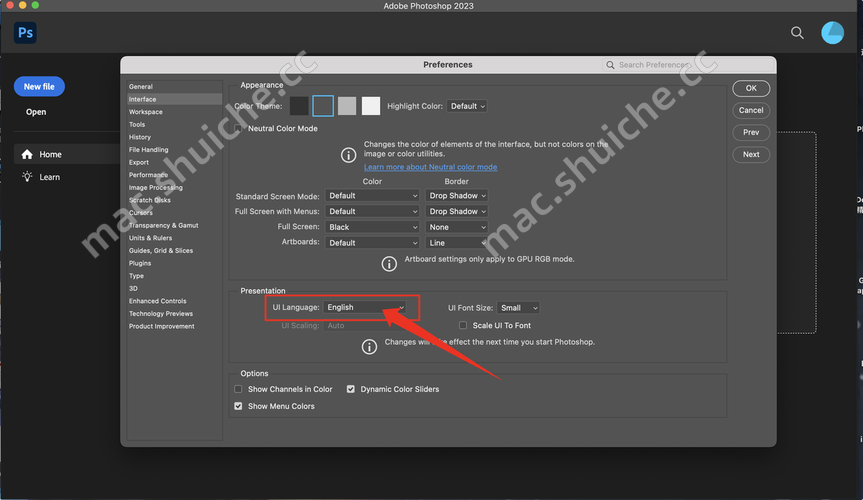Select the lightest Color Theme swatch
Screen dimensions: 863x500
click(371, 106)
